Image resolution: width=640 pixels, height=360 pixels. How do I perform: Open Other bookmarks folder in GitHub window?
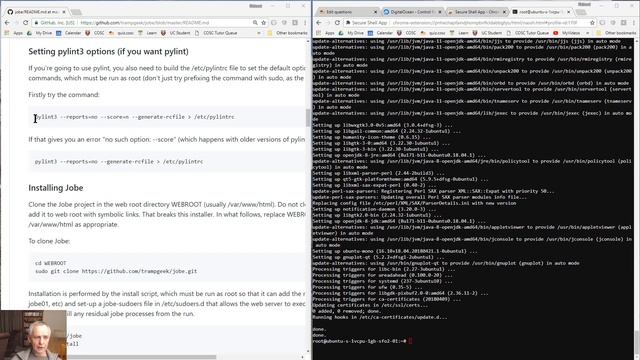[287, 33]
